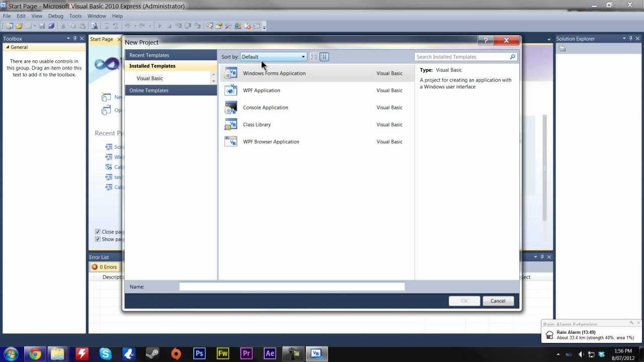Open Rain Alarm notification settings wrench
Viewport: 644px width, 362px height.
pyautogui.click(x=631, y=323)
